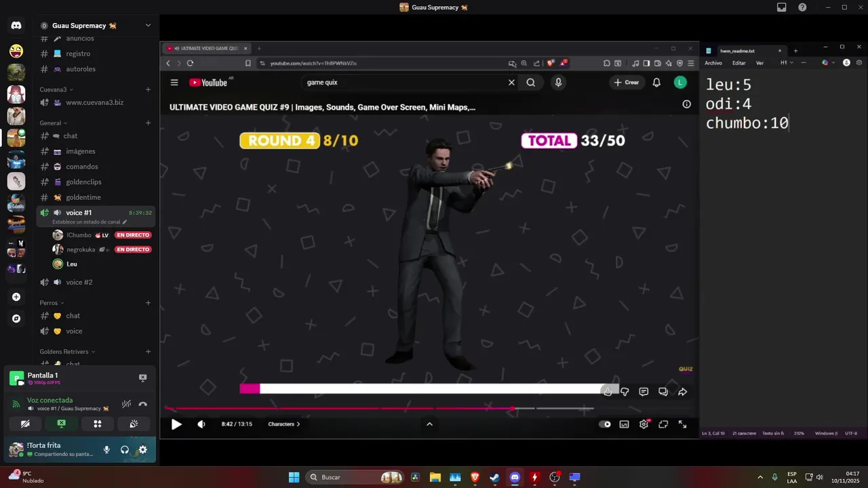Image resolution: width=868 pixels, height=488 pixels.
Task: Open www.cuevana3.biz voice channel
Action: 96,102
